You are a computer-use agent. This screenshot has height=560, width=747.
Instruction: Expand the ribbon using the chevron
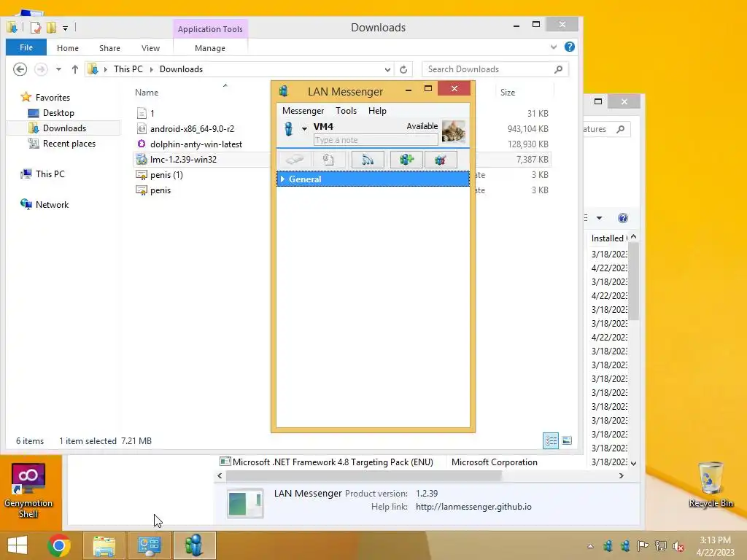pyautogui.click(x=553, y=47)
